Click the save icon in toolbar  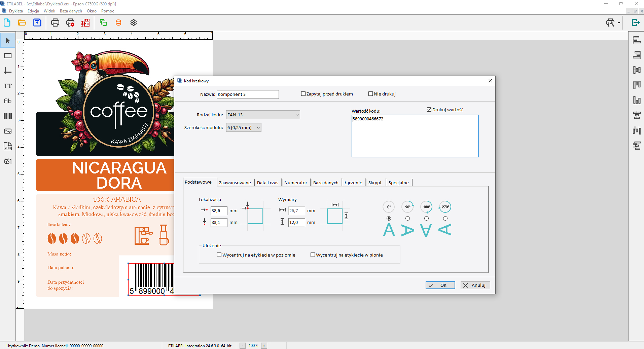37,23
